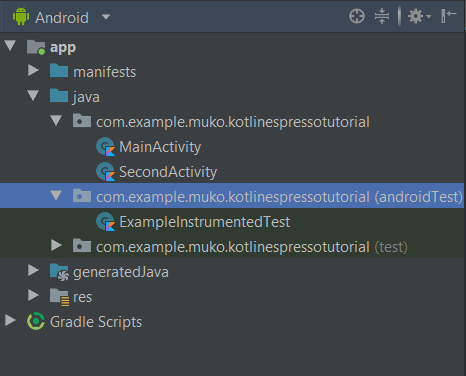This screenshot has height=376, width=466.
Task: Click the Gradle Scripts elephant icon
Action: pyautogui.click(x=36, y=321)
